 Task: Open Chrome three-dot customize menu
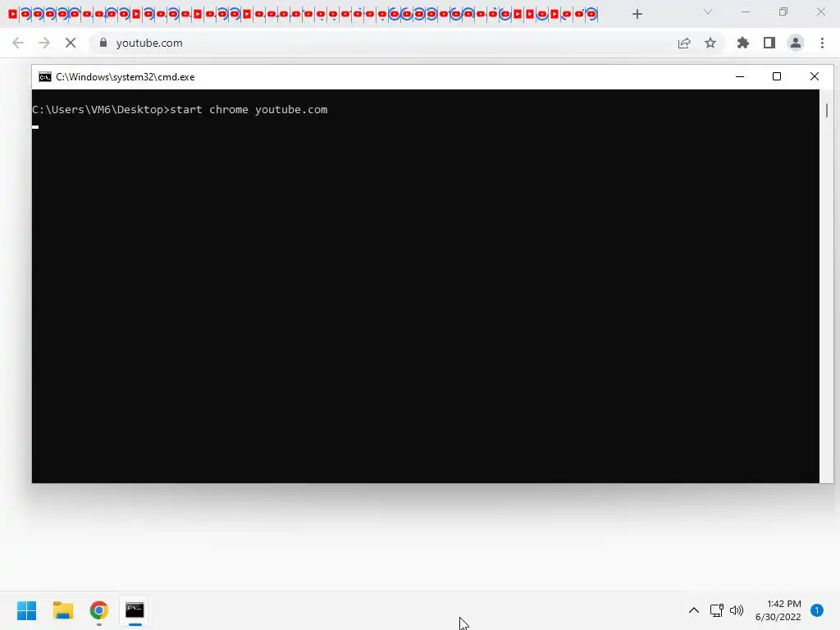(822, 43)
